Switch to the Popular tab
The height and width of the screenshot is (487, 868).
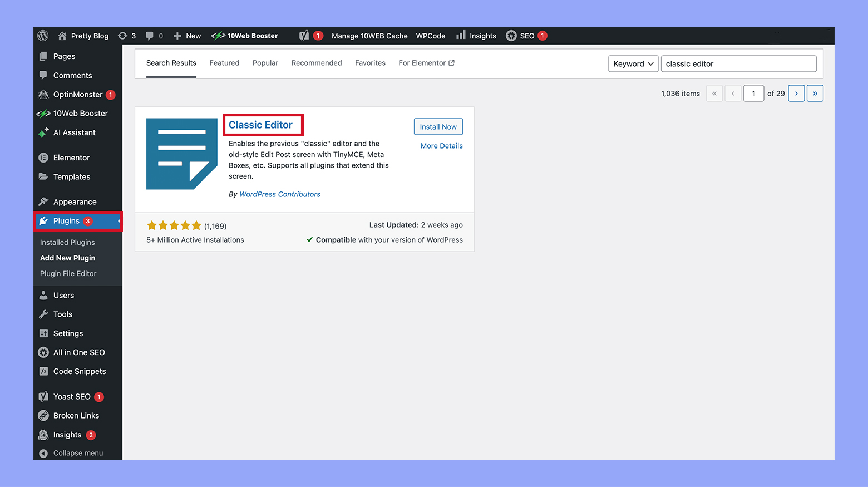(x=265, y=63)
